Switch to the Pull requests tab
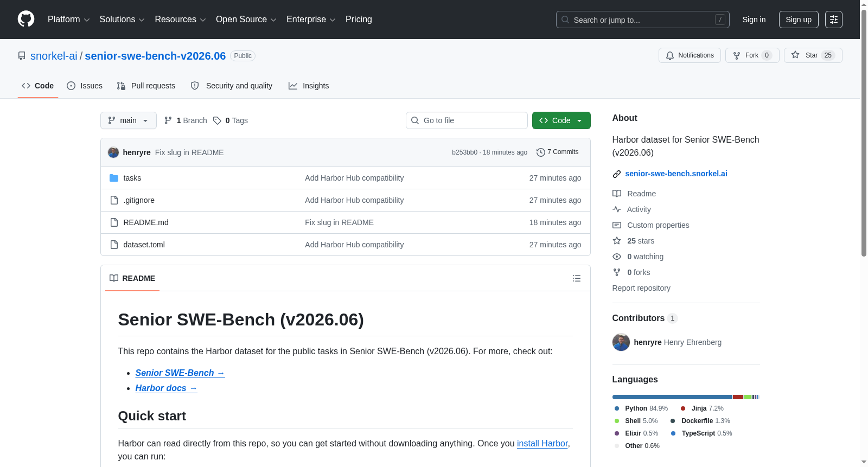The width and height of the screenshot is (868, 467). pyautogui.click(x=146, y=86)
